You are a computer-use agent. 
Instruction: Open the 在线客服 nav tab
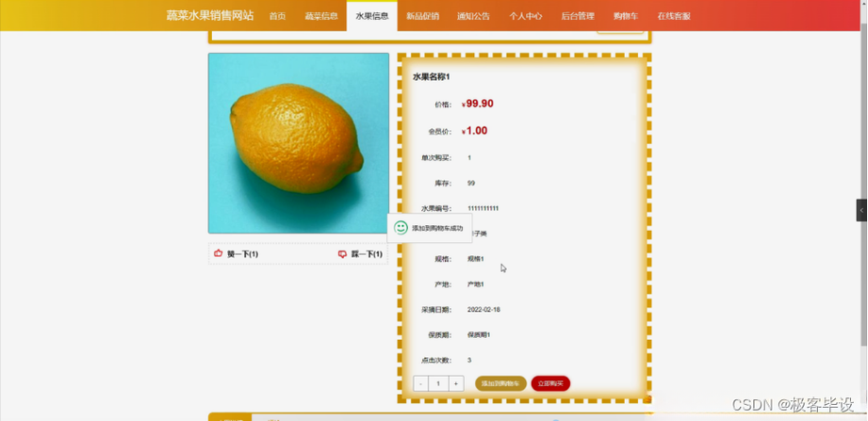click(x=674, y=16)
